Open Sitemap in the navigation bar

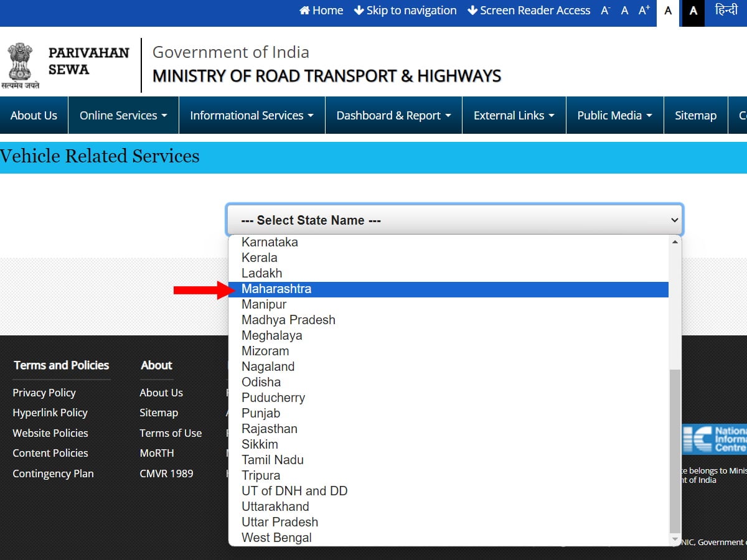pos(695,115)
